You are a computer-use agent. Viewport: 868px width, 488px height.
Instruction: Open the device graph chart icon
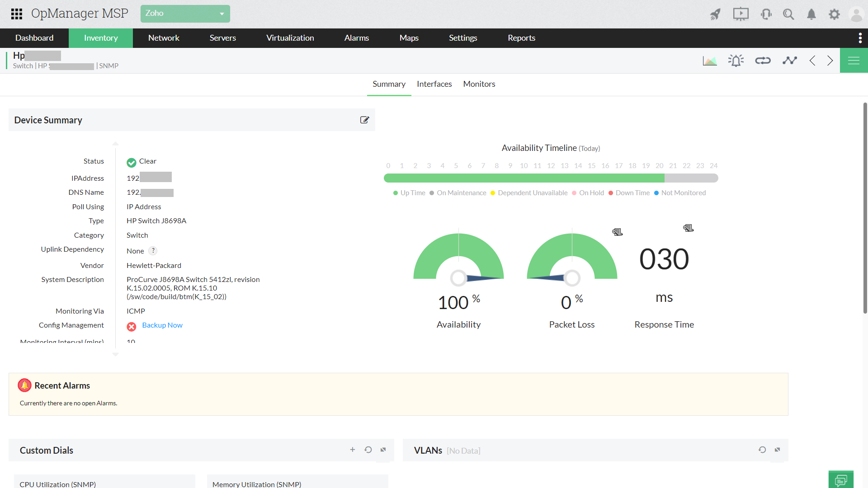[710, 61]
